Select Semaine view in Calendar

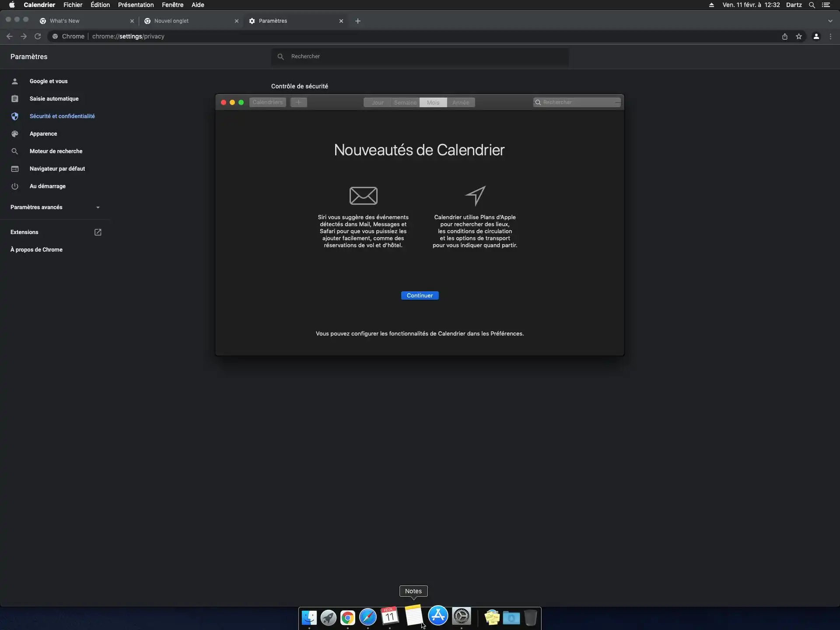click(x=405, y=102)
